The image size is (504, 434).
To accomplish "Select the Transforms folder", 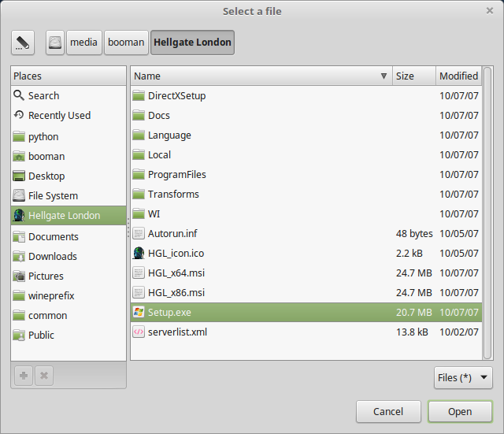I will (x=306, y=194).
